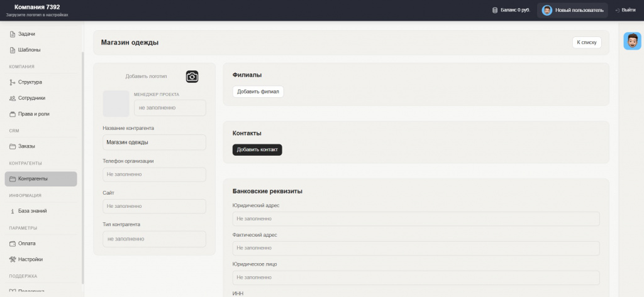The image size is (644, 297).
Task: Click avatar icon on right panel
Action: (631, 41)
